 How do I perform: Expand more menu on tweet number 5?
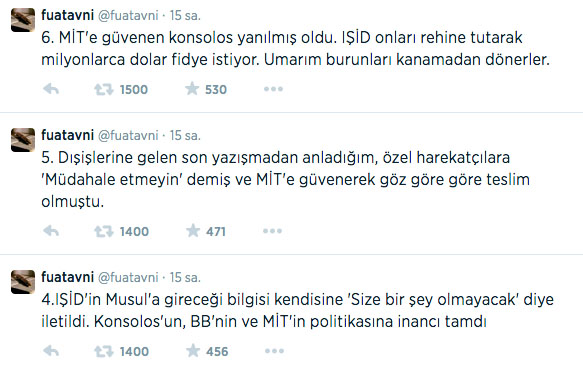point(272,231)
